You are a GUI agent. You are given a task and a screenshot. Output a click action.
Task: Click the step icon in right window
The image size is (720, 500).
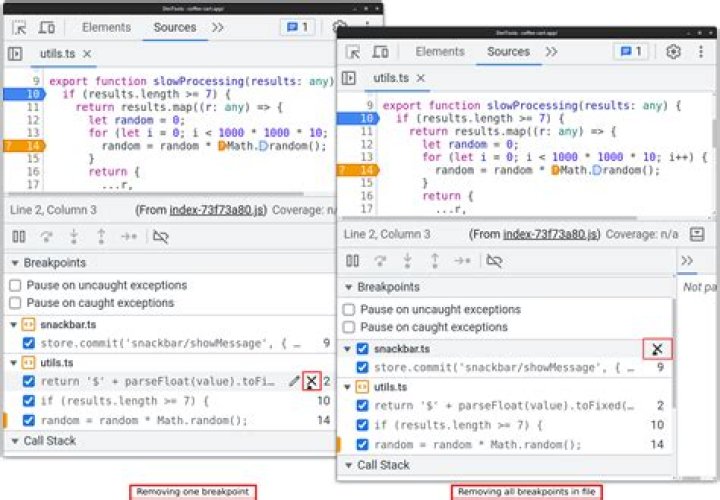pyautogui.click(x=462, y=261)
